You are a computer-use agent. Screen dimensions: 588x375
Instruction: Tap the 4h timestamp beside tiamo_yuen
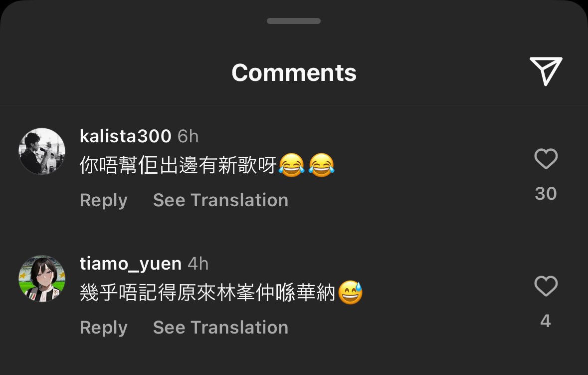[x=198, y=264]
